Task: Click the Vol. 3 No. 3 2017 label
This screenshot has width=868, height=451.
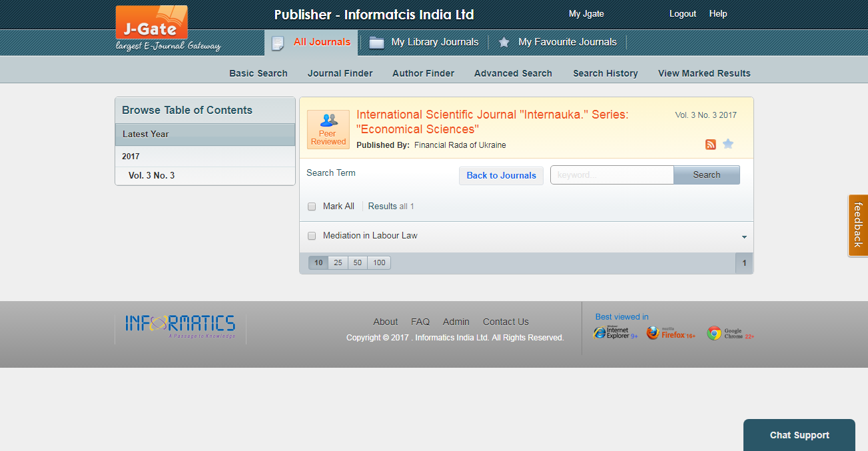Action: point(706,115)
